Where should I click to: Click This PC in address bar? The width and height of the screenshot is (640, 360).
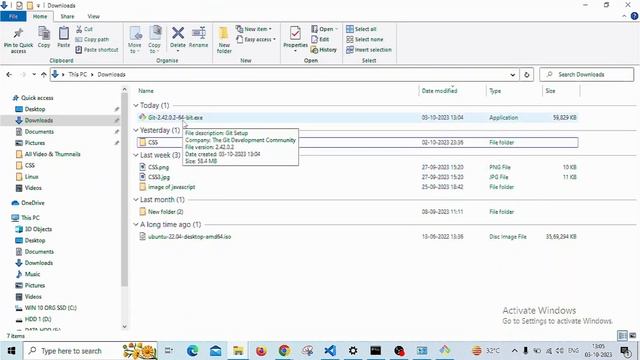(x=78, y=74)
